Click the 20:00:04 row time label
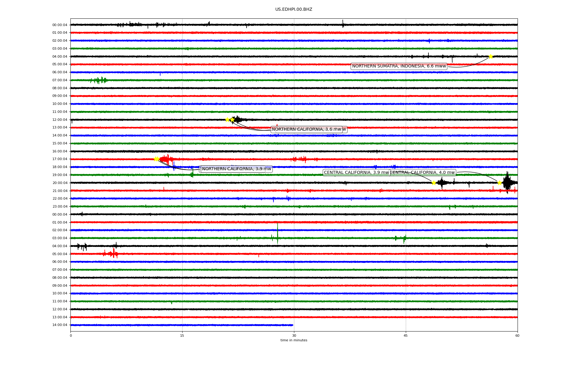 click(x=60, y=183)
